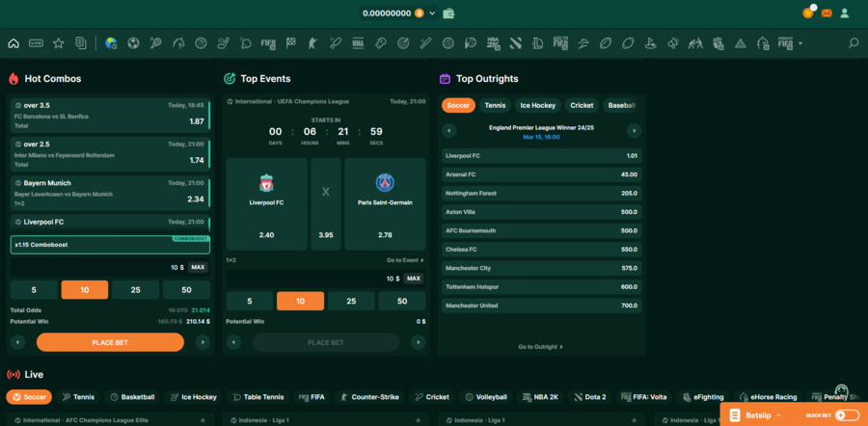The height and width of the screenshot is (426, 868).
Task: Open the messages envelope icon
Action: tap(827, 13)
